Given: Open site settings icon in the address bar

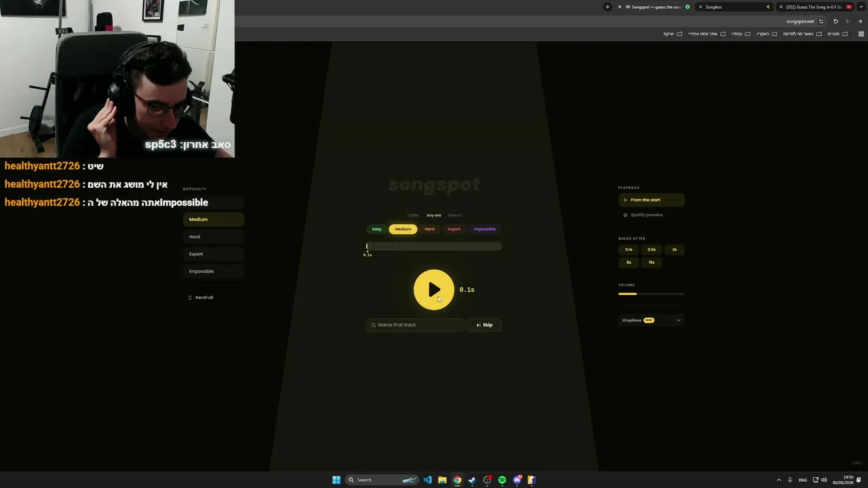Looking at the screenshot, I should [821, 22].
